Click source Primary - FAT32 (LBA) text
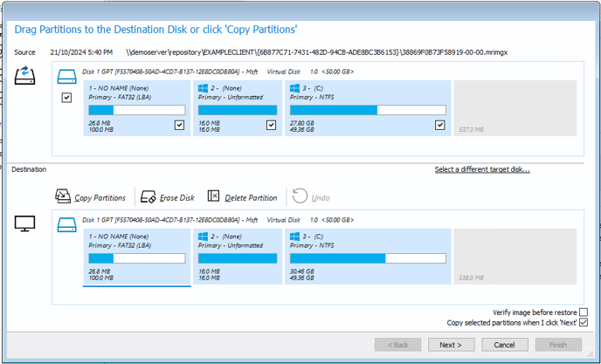 (x=120, y=97)
